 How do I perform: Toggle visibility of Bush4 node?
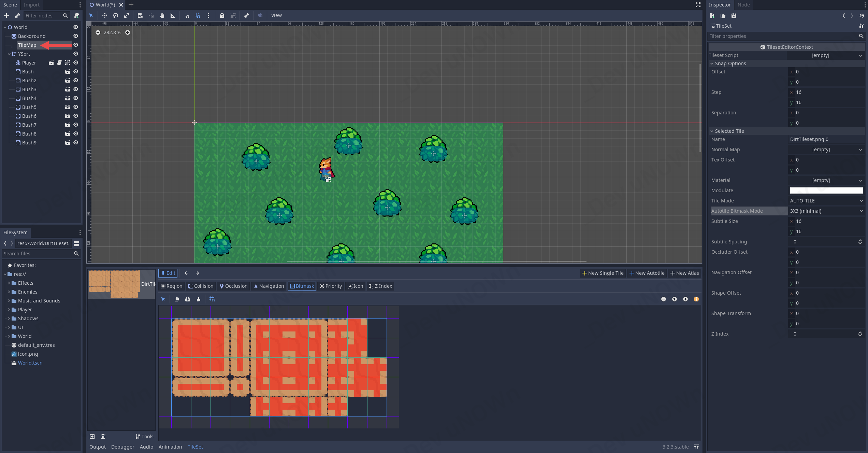(76, 98)
